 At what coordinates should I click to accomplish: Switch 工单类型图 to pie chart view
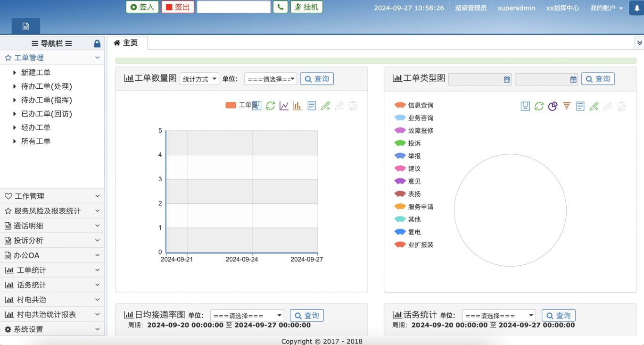point(553,106)
